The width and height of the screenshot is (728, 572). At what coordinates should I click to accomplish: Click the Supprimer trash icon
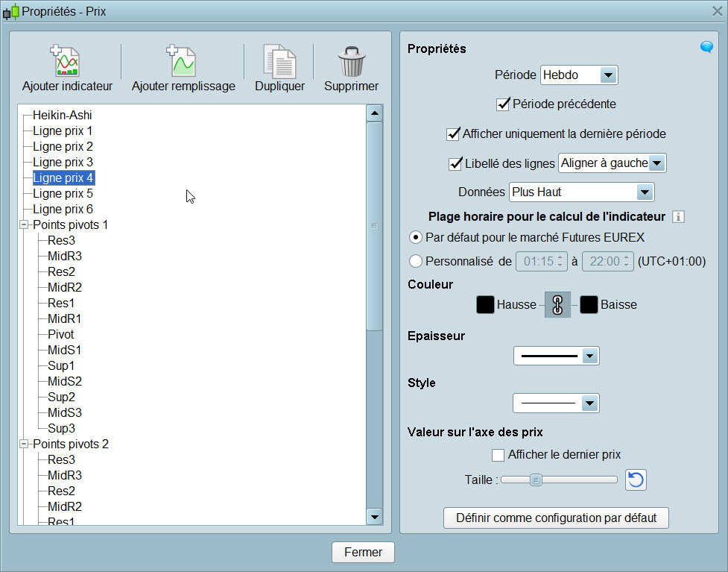point(352,61)
